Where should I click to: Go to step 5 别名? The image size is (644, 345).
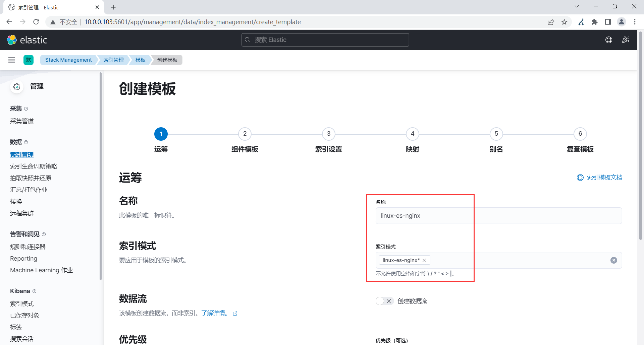click(x=496, y=134)
